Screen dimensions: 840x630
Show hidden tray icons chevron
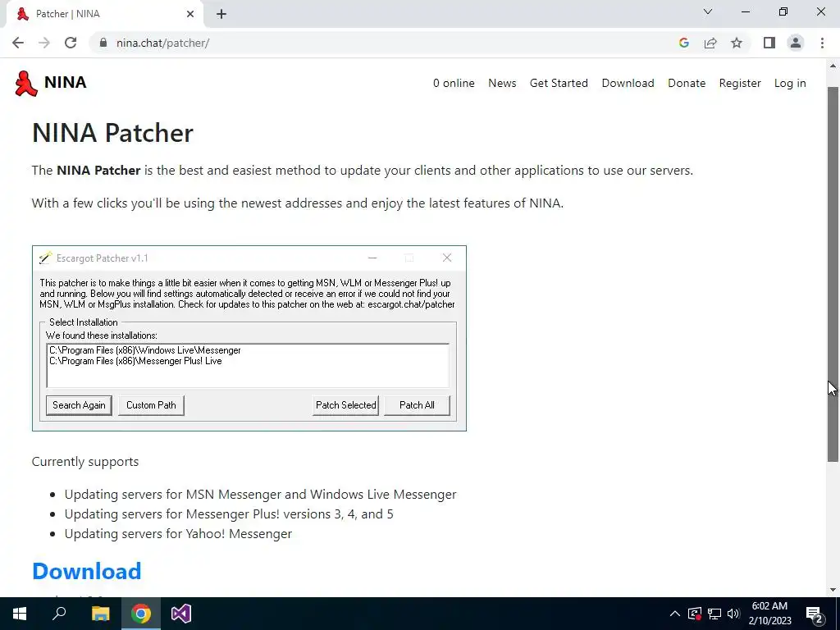675,614
